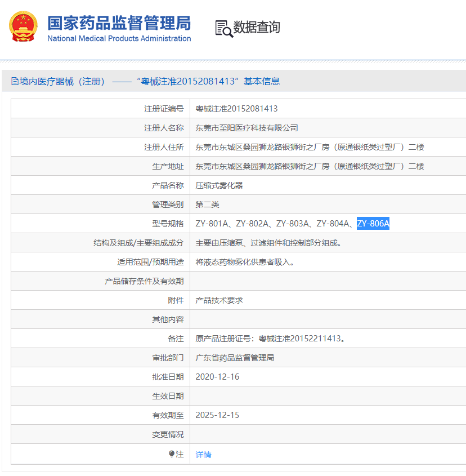Viewport: 466px width, 476px height.
Task: Click the 产品名称 label cell
Action: (100, 185)
